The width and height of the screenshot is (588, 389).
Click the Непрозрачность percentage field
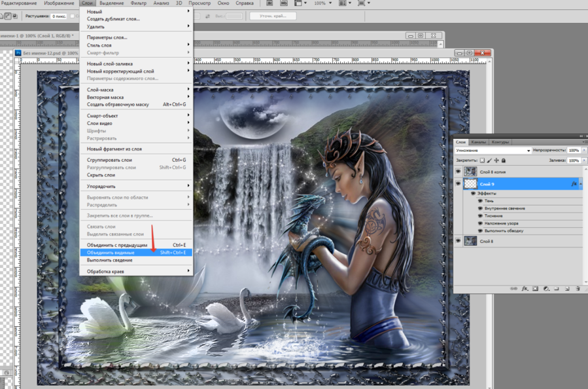[x=574, y=150]
